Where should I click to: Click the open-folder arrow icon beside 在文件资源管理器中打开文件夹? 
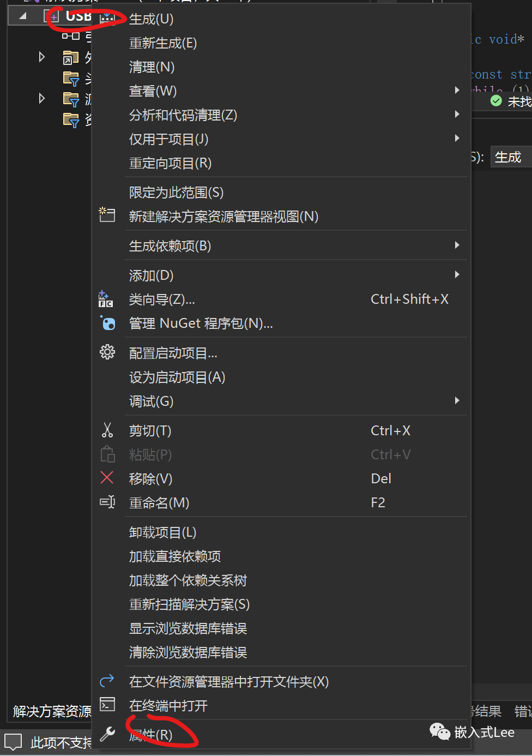click(107, 680)
